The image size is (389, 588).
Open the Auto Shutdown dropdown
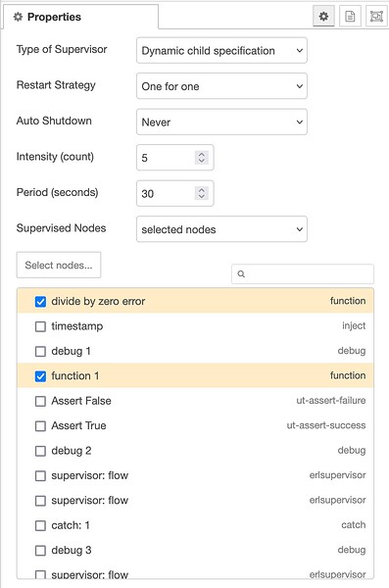(x=221, y=122)
